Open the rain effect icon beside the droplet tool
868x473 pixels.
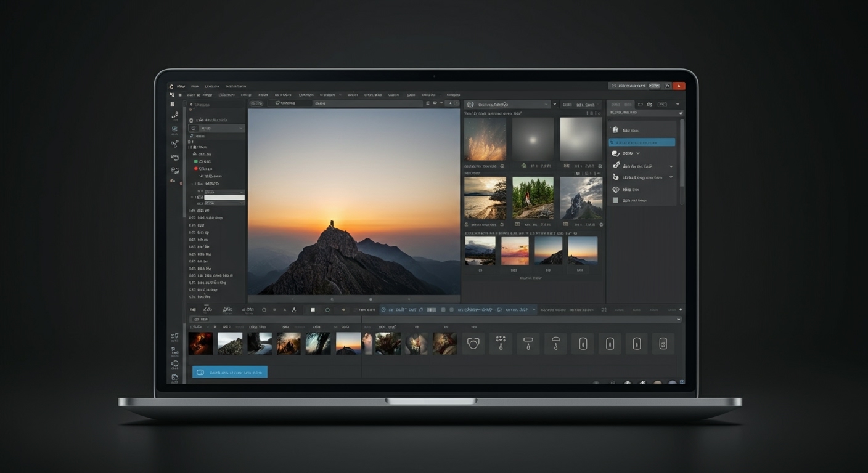point(501,344)
